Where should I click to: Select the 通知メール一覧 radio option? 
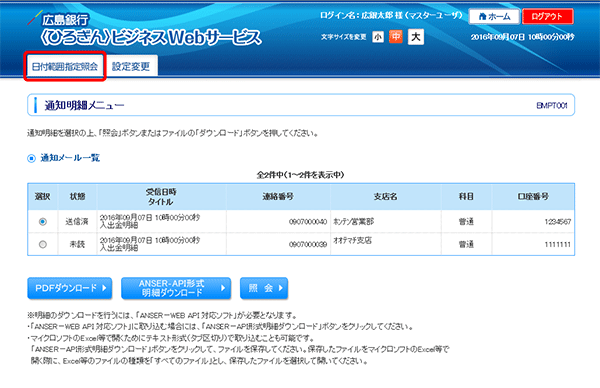tap(31, 158)
